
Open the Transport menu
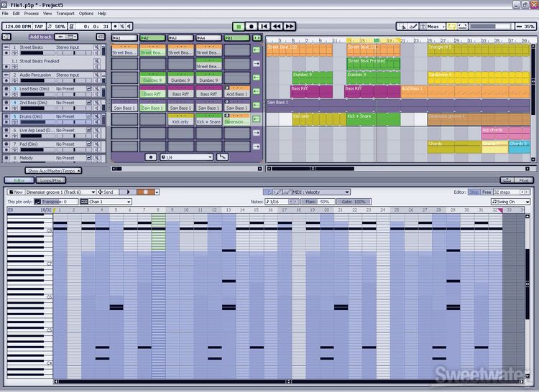click(65, 14)
